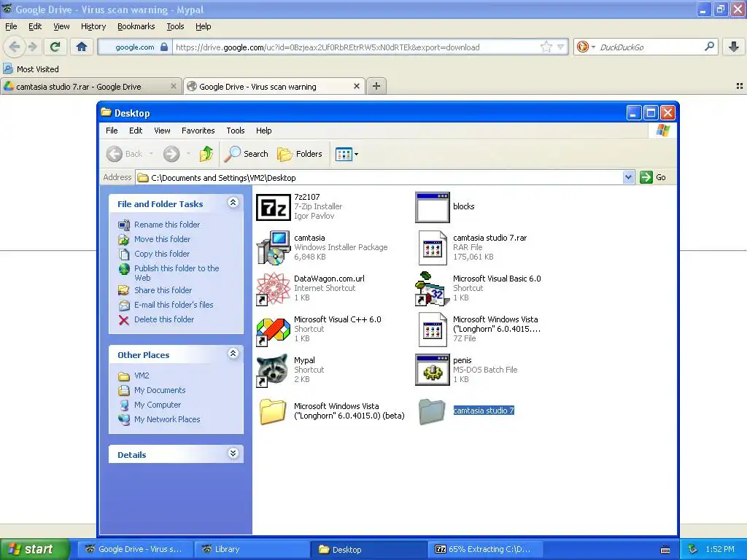Open the 7z2107 7-Zip Installer icon
The image size is (747, 560).
click(273, 208)
